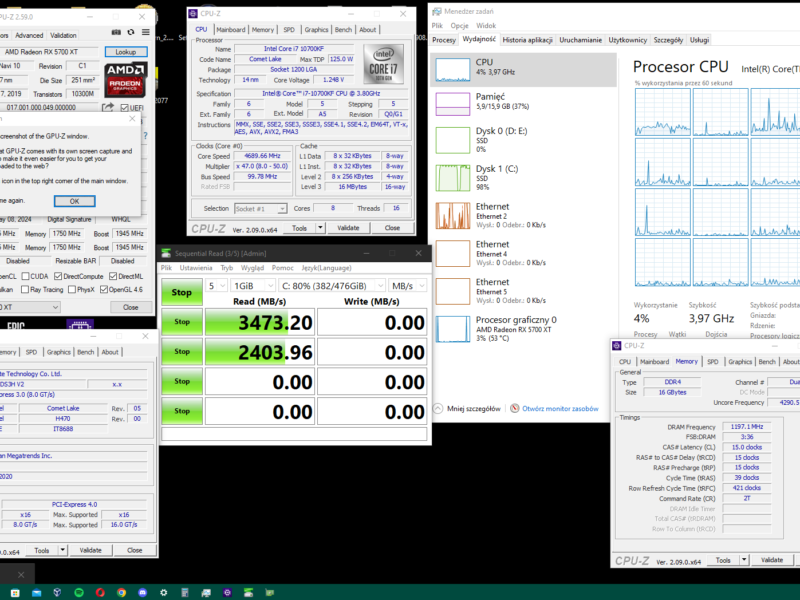Open test count dropdown showing 5

pyautogui.click(x=216, y=286)
